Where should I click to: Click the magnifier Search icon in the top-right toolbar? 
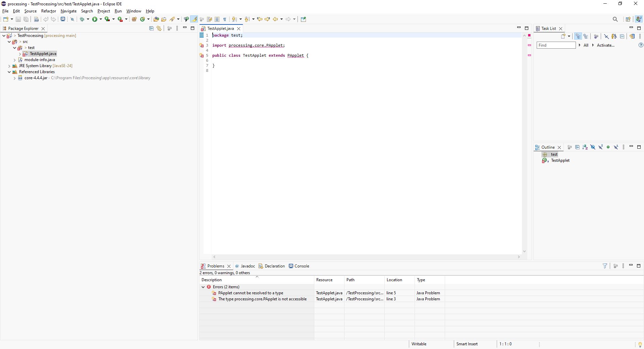615,19
